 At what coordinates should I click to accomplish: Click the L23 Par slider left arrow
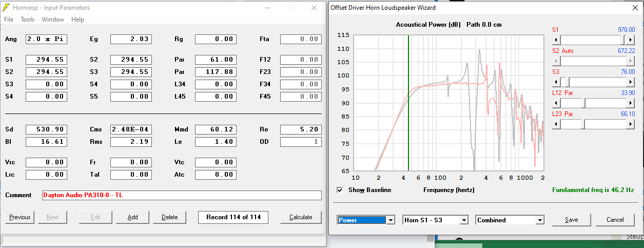pyautogui.click(x=556, y=124)
